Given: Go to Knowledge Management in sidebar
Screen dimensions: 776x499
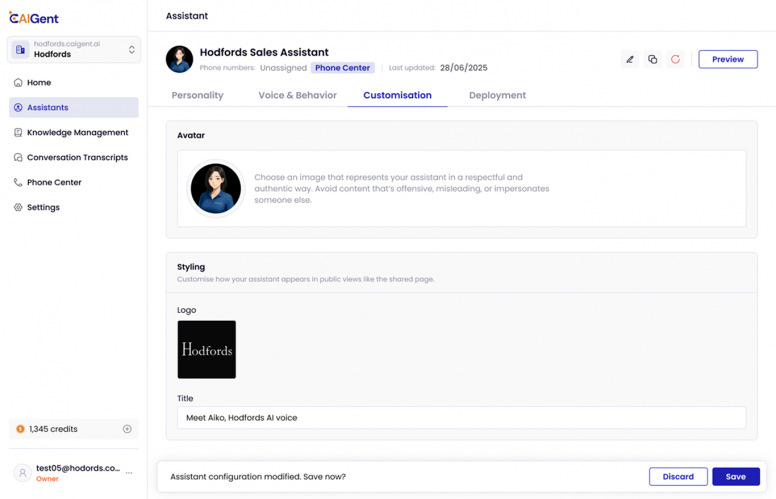Looking at the screenshot, I should coord(77,132).
